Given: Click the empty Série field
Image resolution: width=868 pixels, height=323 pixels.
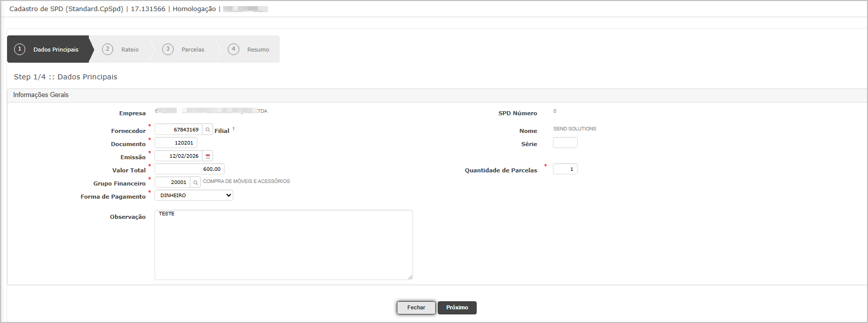Looking at the screenshot, I should (565, 143).
